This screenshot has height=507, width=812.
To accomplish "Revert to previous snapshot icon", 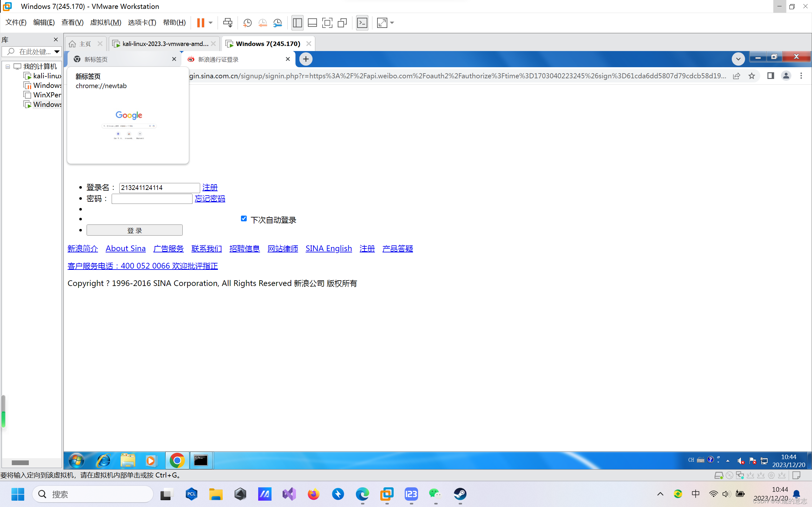I will tap(263, 23).
